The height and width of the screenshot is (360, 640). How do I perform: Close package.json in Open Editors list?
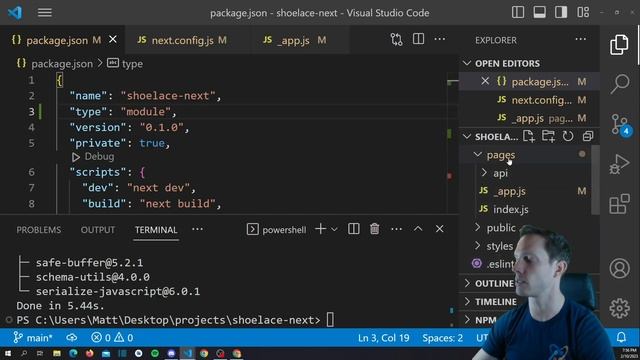tap(484, 81)
